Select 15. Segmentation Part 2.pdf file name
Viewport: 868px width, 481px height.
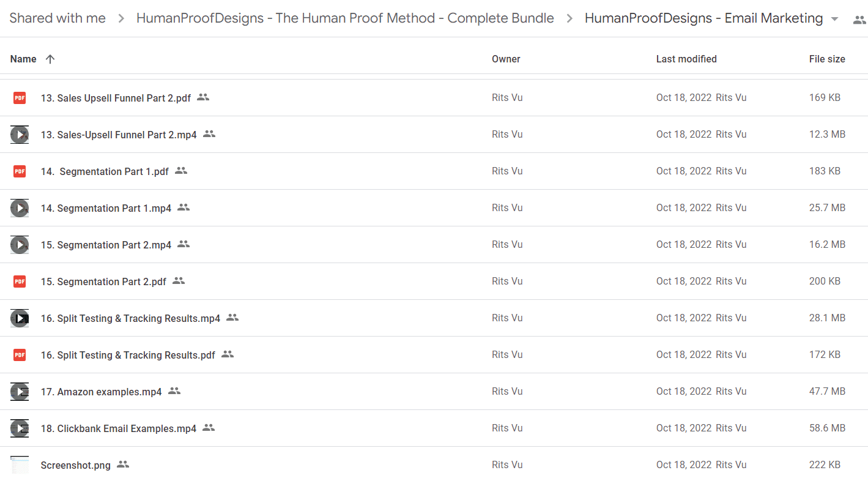click(103, 282)
